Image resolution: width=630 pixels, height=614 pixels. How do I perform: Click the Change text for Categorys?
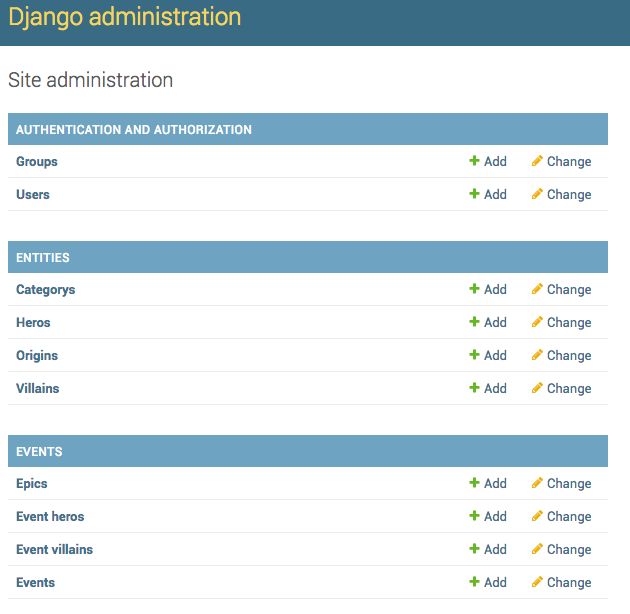[x=569, y=289]
